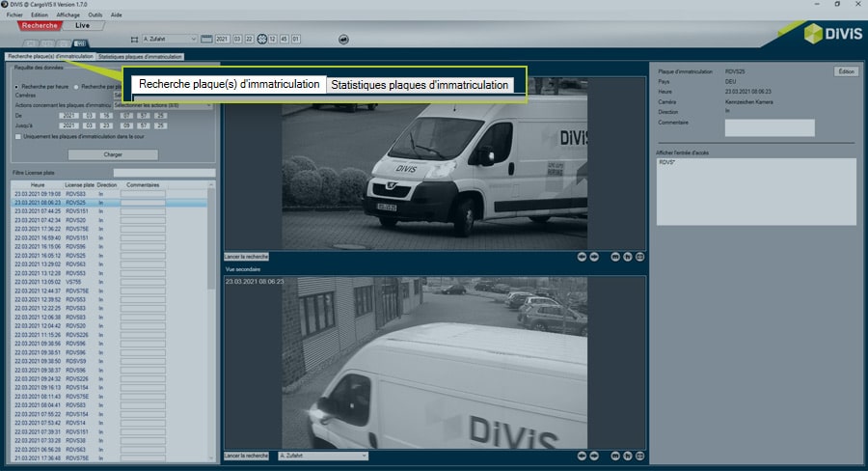Go to next image in secondary view
The width and height of the screenshot is (868, 471).
pos(594,456)
